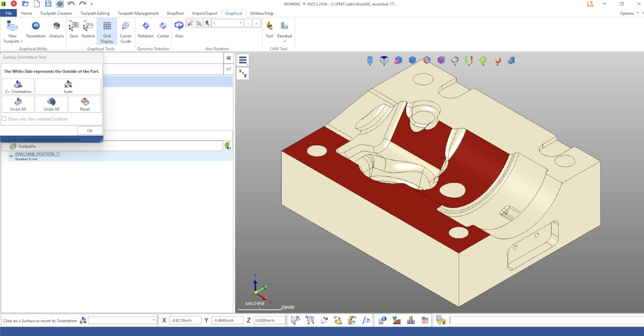This screenshot has height=336, width=644.
Task: Open the CAM Tool
Action: click(x=269, y=30)
